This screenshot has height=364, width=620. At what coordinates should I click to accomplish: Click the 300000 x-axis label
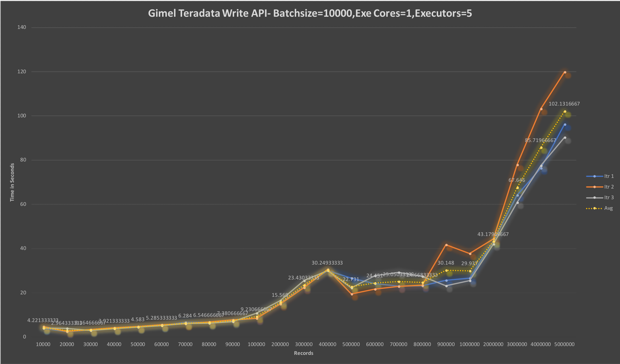pos(304,344)
